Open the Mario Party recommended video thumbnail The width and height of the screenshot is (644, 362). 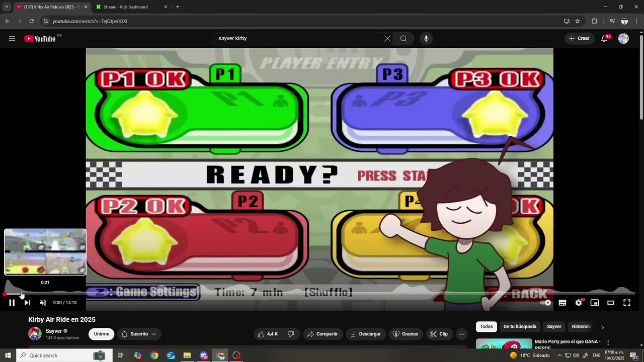click(504, 344)
